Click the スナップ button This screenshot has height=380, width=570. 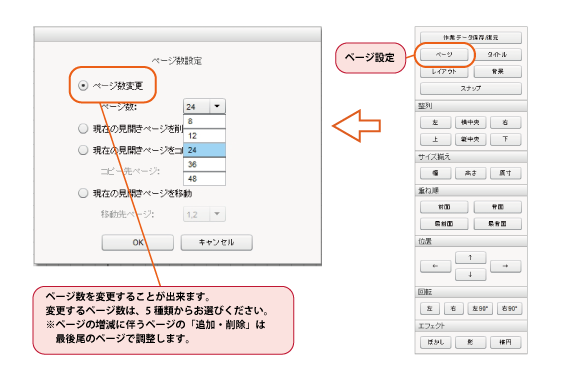tap(471, 88)
